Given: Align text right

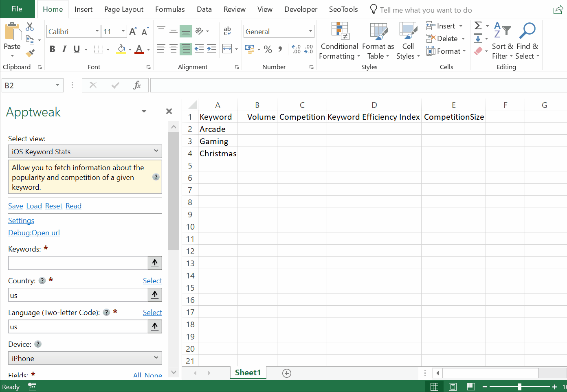Looking at the screenshot, I should point(186,49).
